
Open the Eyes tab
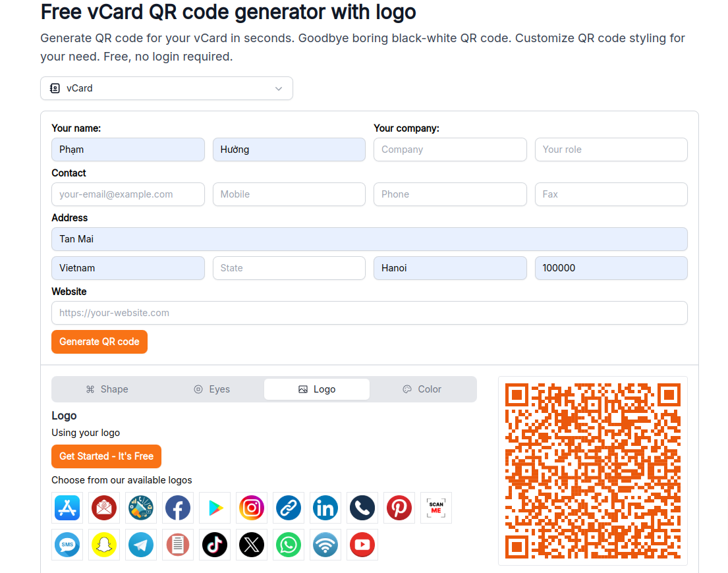pos(211,389)
